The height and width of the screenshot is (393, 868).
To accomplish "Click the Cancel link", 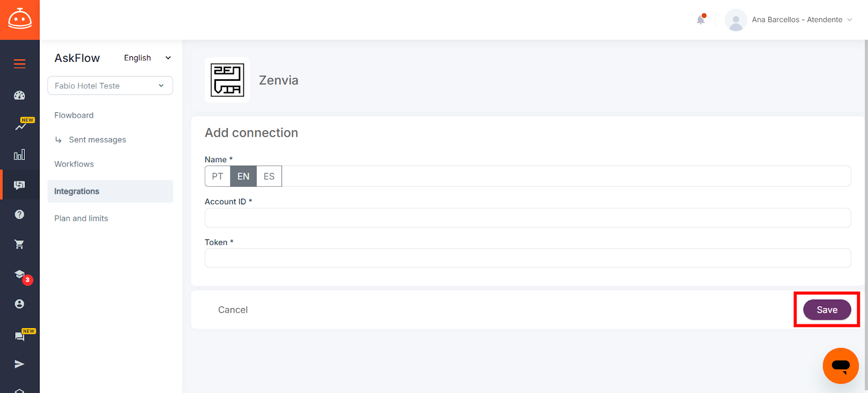I will pos(233,310).
